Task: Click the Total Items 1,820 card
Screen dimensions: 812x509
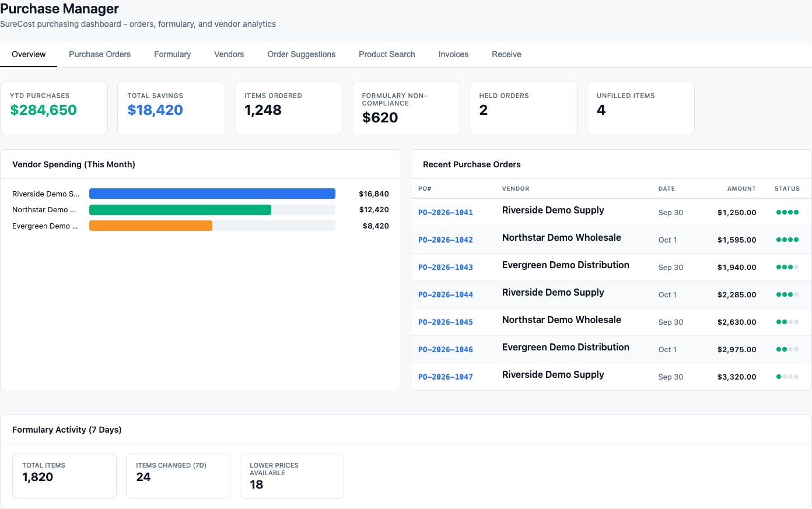Action: (64, 476)
